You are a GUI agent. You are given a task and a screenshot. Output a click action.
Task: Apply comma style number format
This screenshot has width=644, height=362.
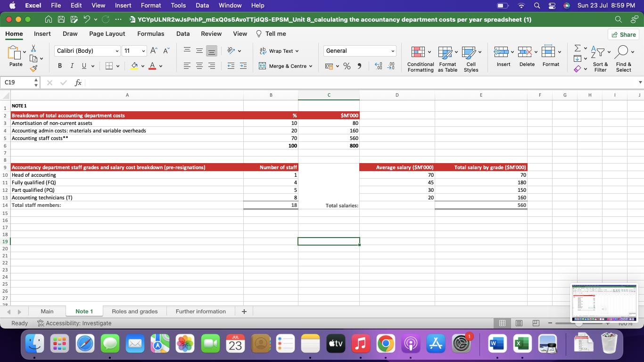359,66
